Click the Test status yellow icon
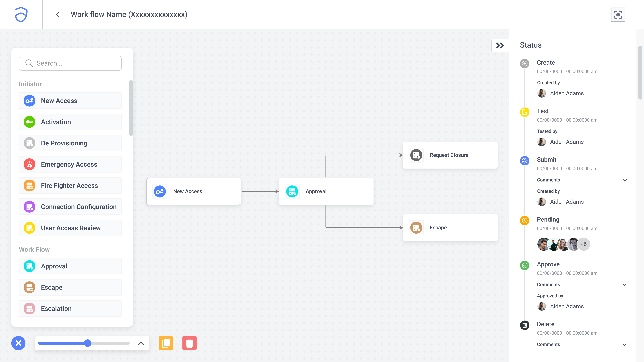The image size is (644, 362). click(x=525, y=112)
